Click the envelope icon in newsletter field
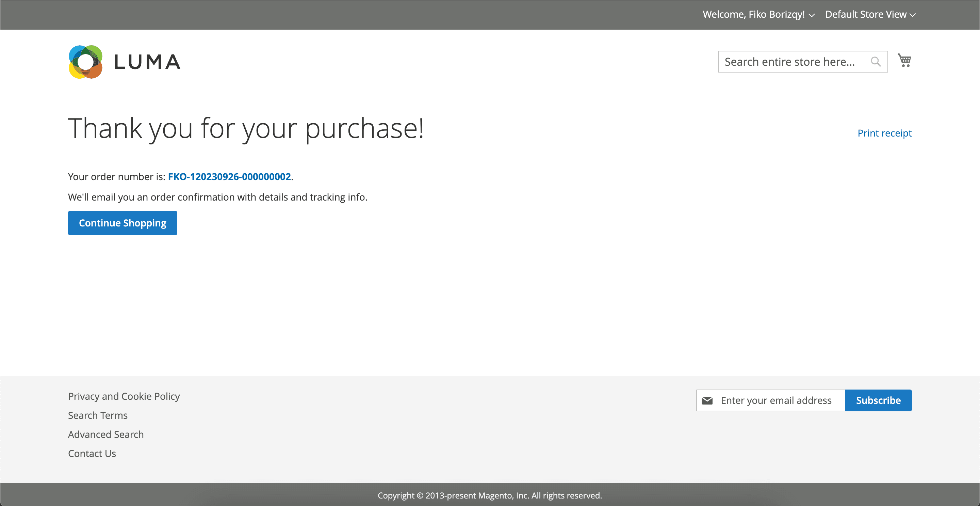The width and height of the screenshot is (980, 506). coord(707,400)
